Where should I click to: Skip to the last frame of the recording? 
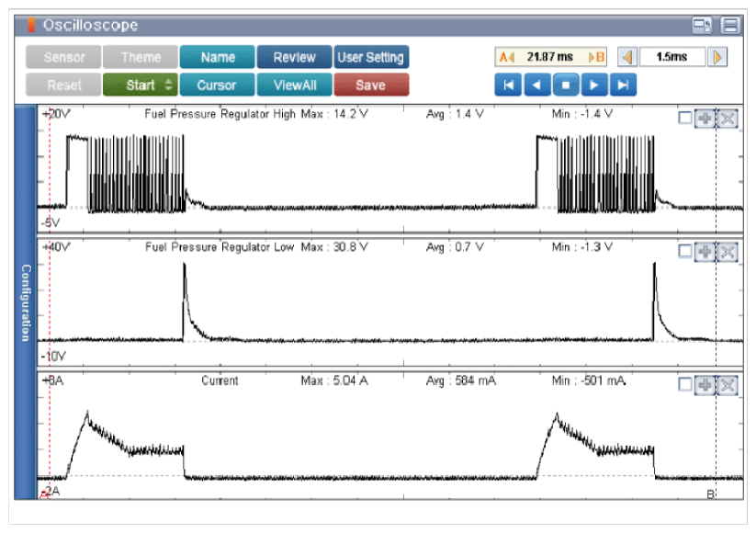point(624,85)
